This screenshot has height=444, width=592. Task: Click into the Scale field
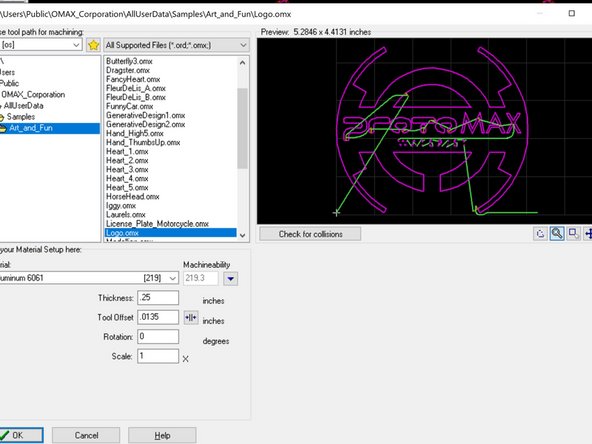point(158,356)
